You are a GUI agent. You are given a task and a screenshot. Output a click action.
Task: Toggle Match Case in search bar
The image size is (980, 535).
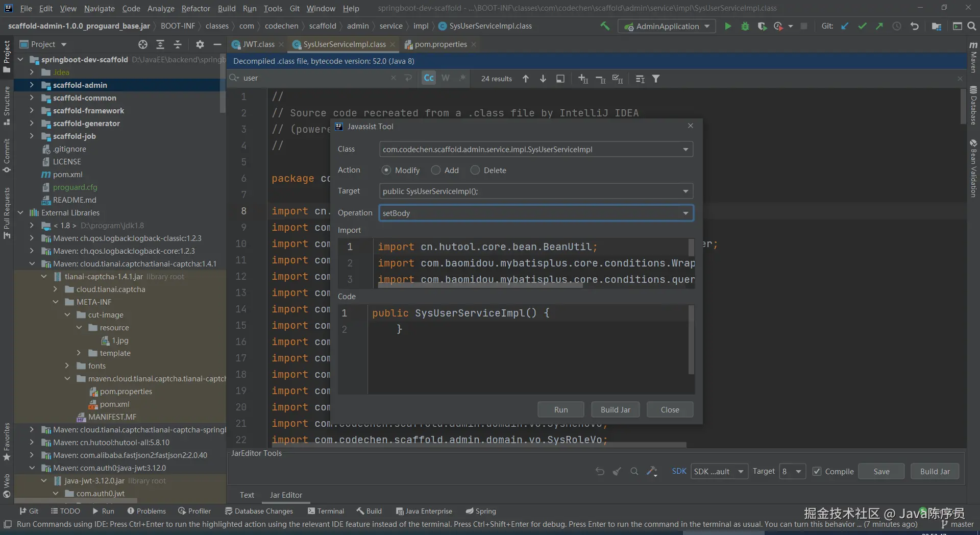pos(429,78)
